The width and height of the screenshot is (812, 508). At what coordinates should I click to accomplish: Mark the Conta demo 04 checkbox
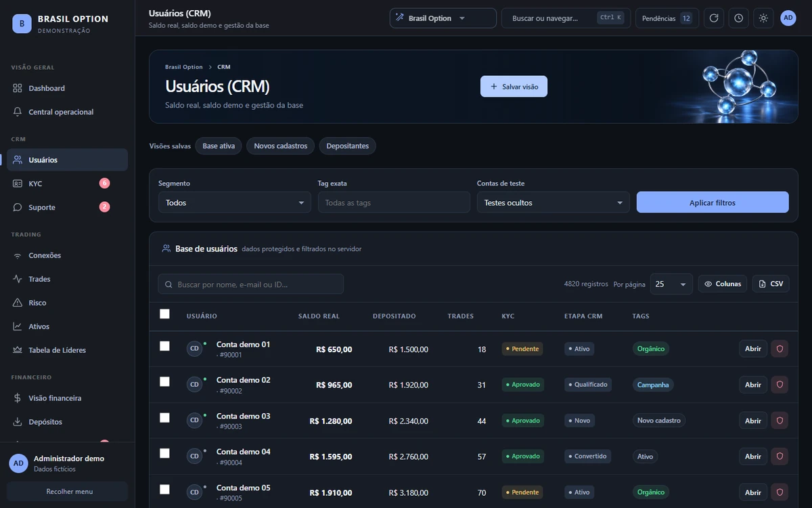(164, 453)
